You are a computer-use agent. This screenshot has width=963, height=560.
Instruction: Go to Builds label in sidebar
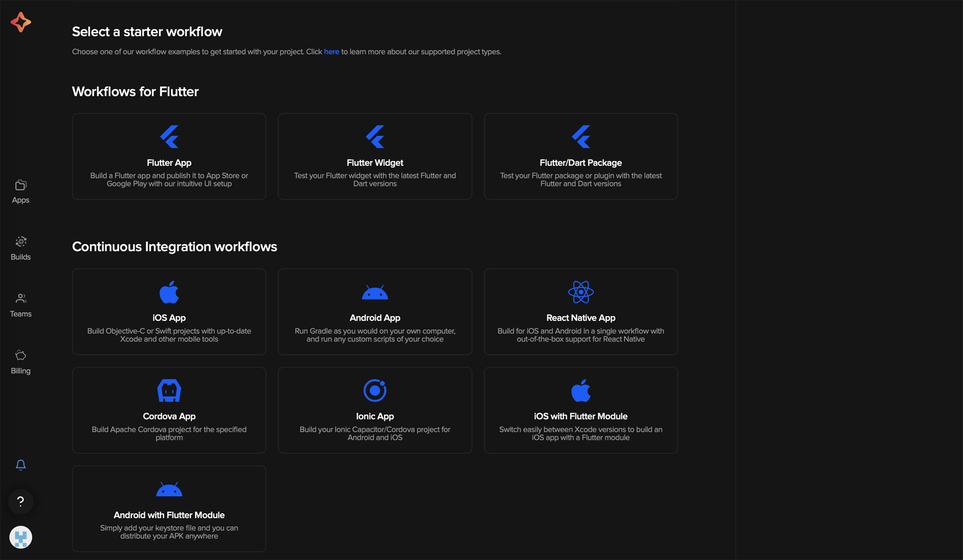(21, 257)
